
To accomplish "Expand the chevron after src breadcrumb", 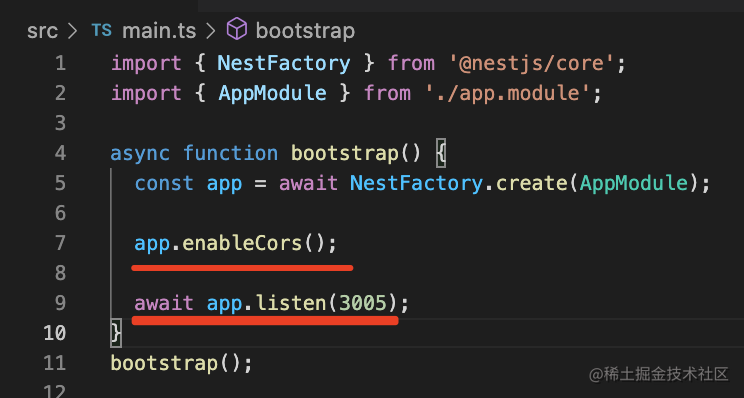I will tap(73, 31).
